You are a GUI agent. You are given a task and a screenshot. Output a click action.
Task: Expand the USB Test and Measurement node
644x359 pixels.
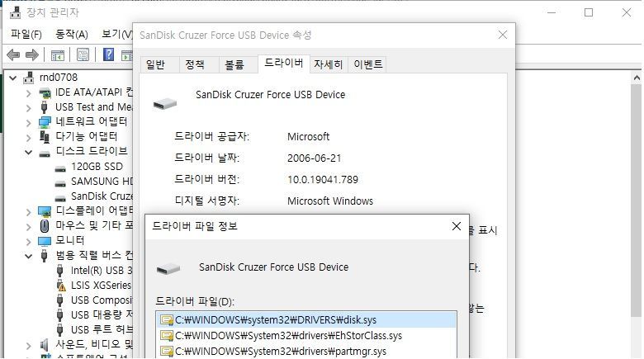[x=28, y=108]
